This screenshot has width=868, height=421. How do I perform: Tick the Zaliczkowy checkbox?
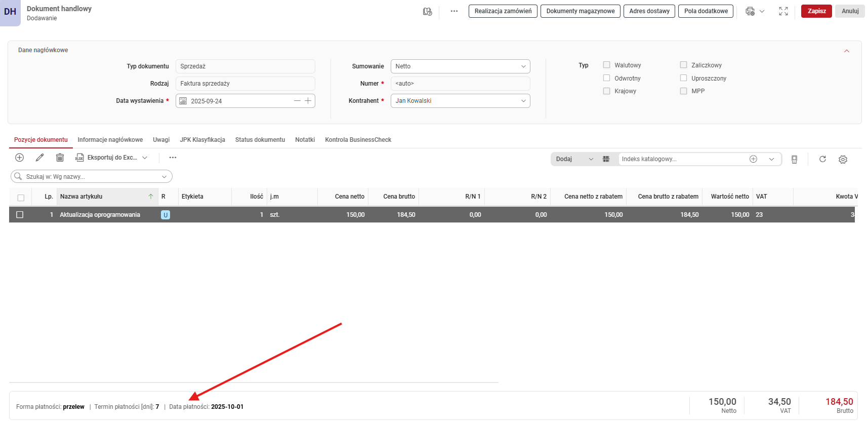(x=683, y=65)
